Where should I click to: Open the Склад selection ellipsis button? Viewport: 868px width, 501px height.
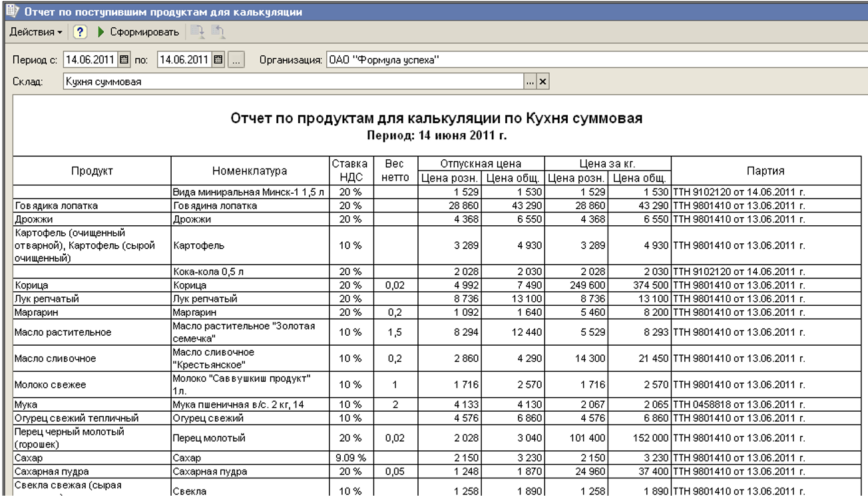click(531, 82)
